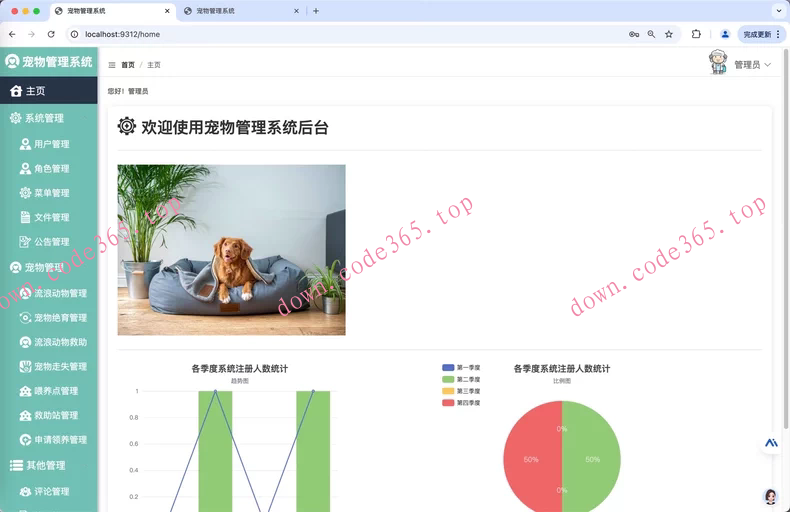Toggle sidebar with the hamburger icon
The width and height of the screenshot is (790, 512).
point(112,65)
